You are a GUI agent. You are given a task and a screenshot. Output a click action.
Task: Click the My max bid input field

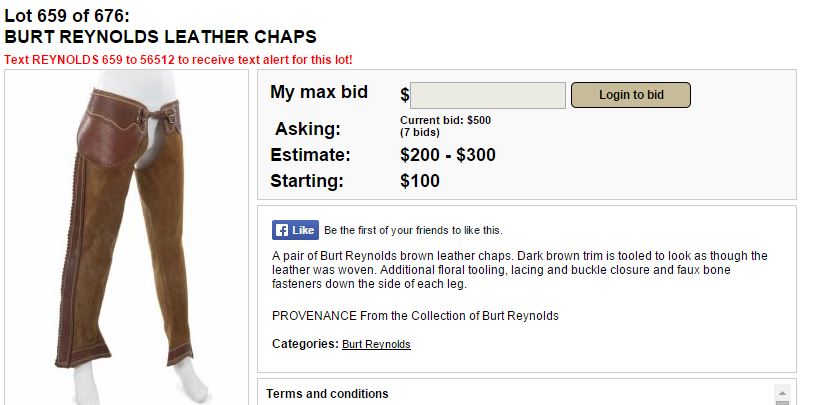(488, 95)
